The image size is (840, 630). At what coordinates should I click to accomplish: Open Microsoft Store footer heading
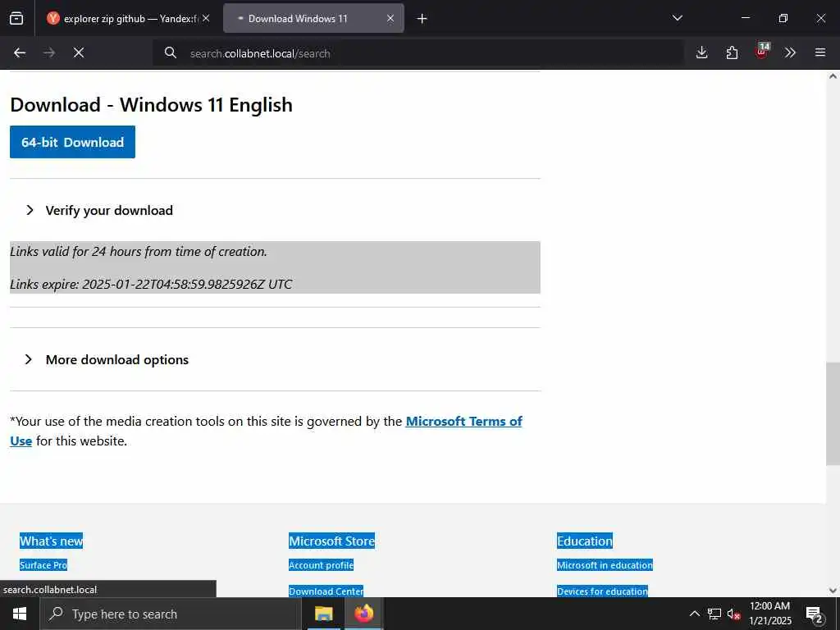coord(331,541)
